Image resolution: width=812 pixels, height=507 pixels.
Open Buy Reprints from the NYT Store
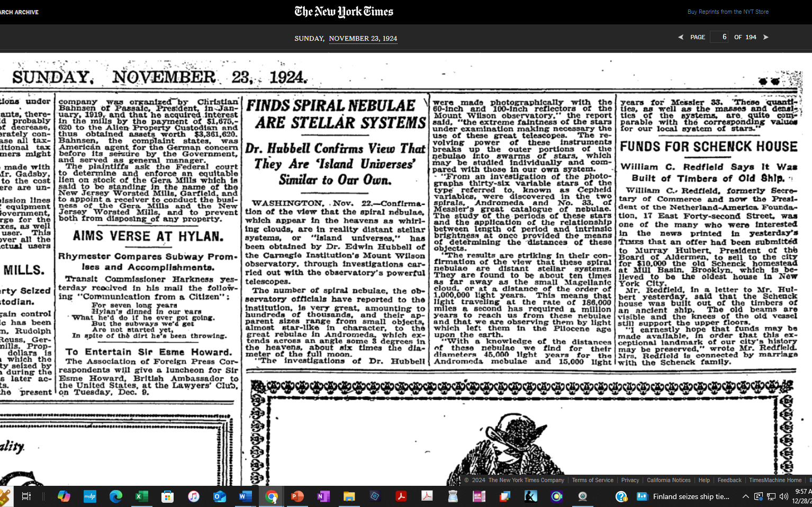pos(728,12)
